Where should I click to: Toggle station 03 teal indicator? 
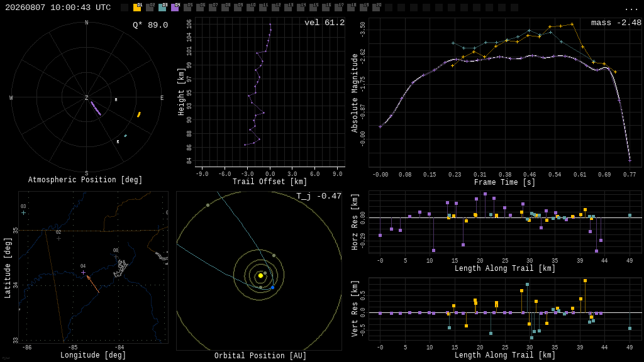[162, 7]
